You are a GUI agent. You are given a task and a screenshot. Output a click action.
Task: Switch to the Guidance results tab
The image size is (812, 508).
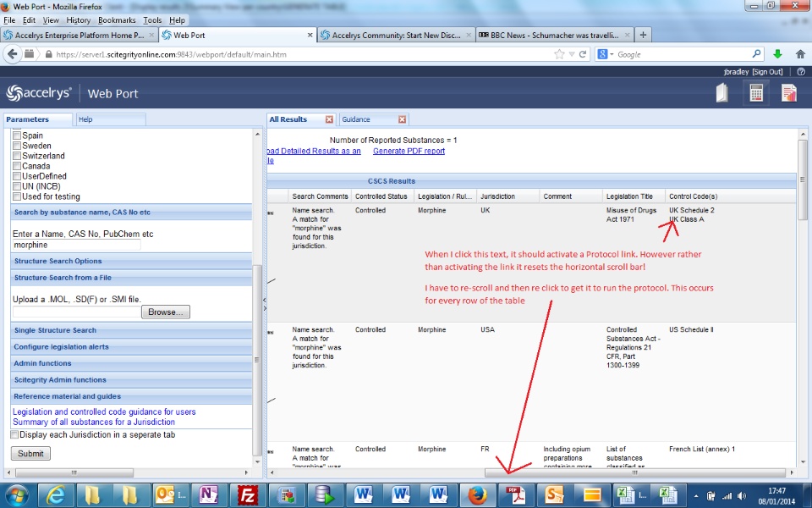click(x=356, y=119)
